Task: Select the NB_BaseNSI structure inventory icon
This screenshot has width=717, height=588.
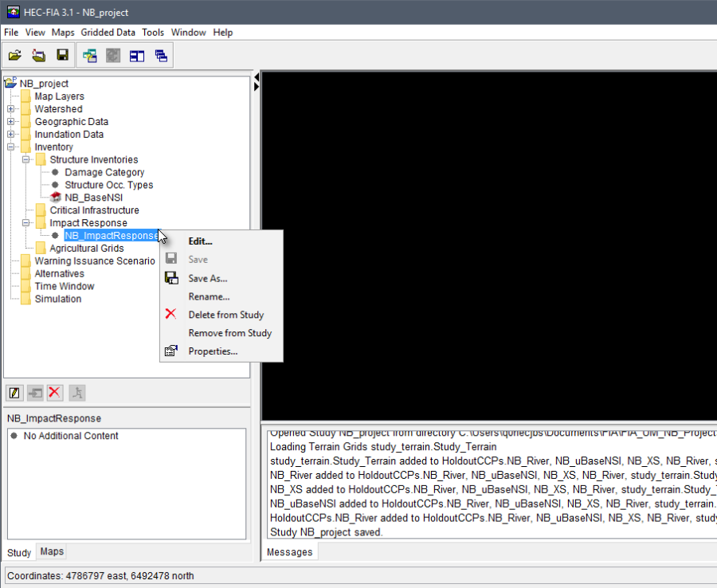Action: pyautogui.click(x=56, y=198)
